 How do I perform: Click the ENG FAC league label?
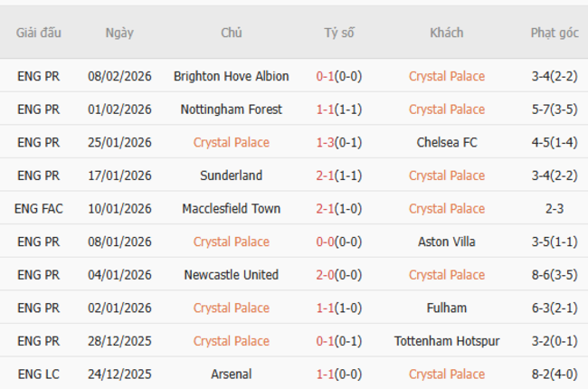pyautogui.click(x=39, y=208)
